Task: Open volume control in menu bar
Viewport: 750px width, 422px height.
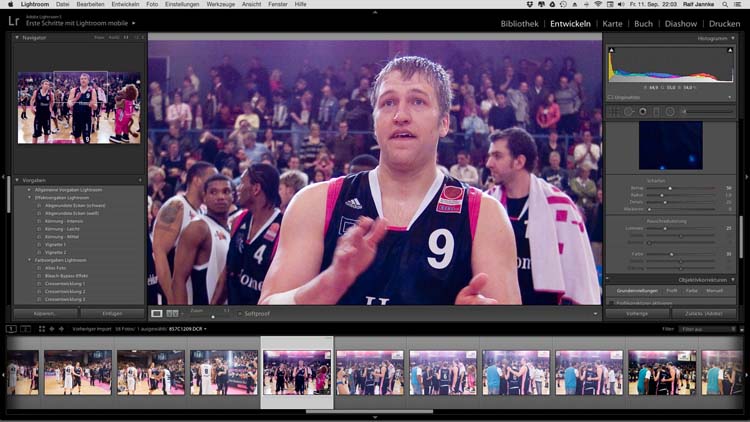Action: coord(621,4)
